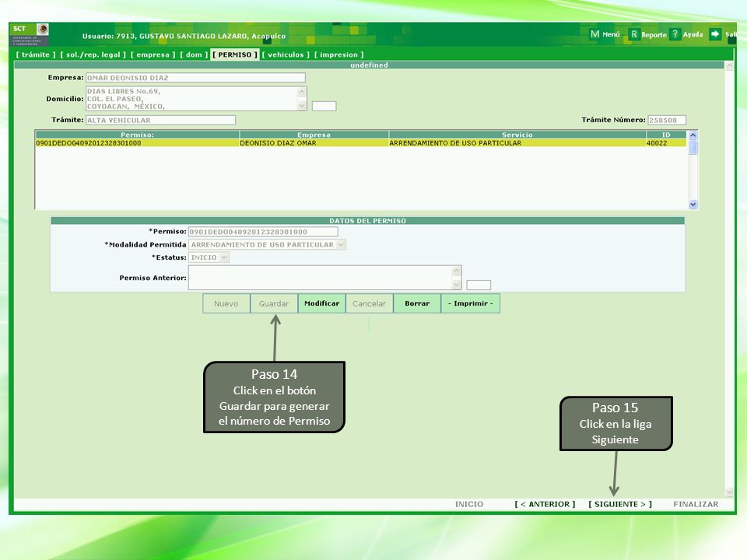Click the Domicilio text area
747x560 pixels.
coord(192,99)
